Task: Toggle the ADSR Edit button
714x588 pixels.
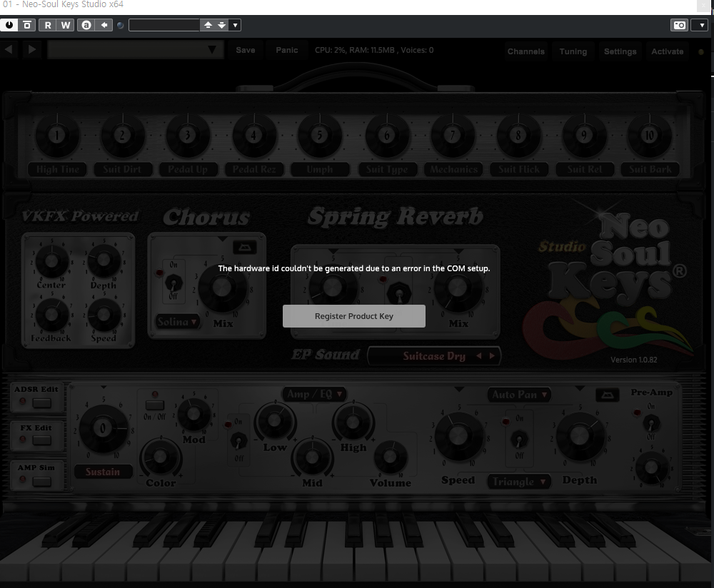Action: [x=41, y=402]
